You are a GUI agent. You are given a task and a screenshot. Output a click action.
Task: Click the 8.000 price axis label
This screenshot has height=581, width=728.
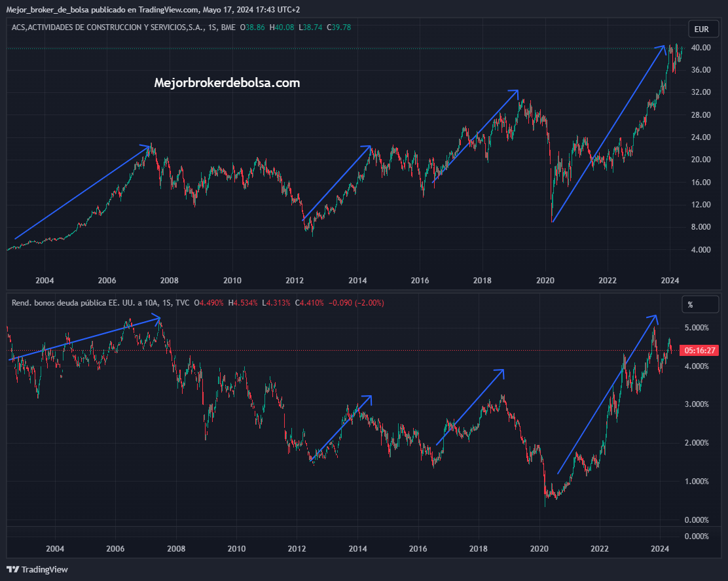[701, 226]
